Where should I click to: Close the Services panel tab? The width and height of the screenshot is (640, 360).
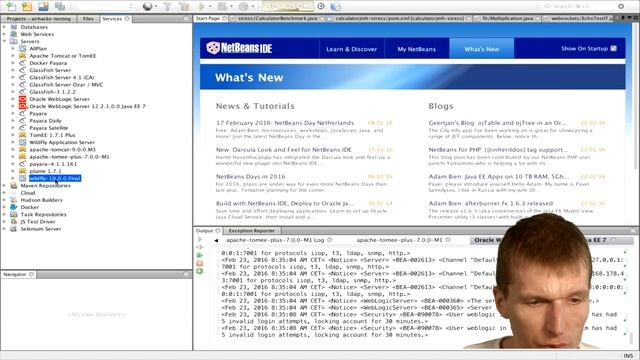(127, 19)
